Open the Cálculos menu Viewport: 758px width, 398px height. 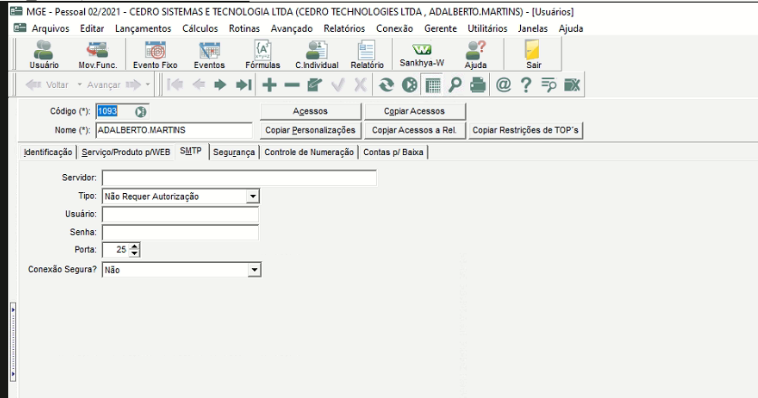200,29
